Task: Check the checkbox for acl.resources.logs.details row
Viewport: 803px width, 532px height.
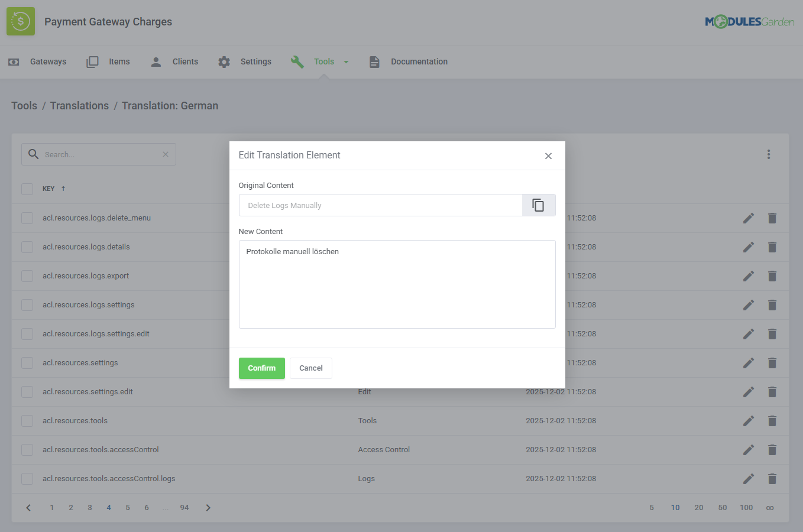Action: pyautogui.click(x=27, y=246)
